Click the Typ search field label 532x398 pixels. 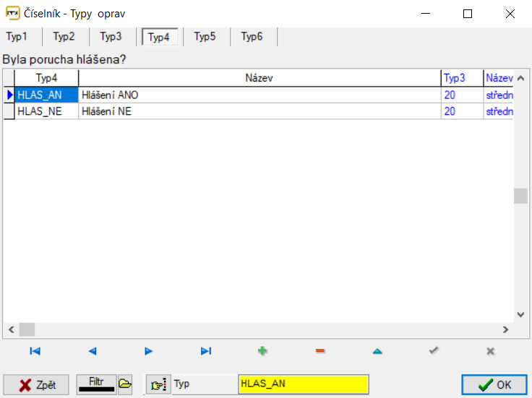point(182,384)
